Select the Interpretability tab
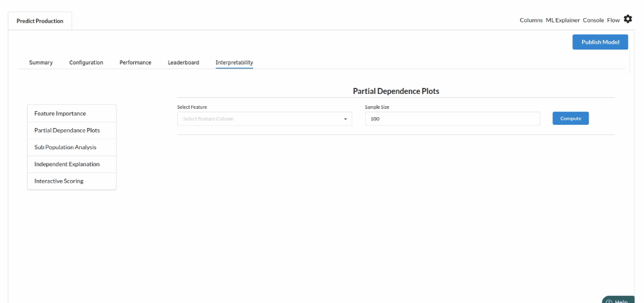Screen dimensions: 644x303 tap(234, 62)
